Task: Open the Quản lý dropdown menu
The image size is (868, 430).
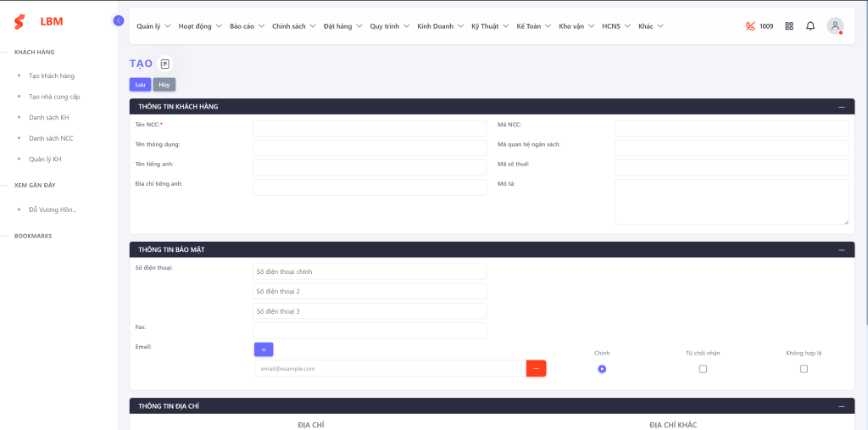Action: (x=153, y=26)
